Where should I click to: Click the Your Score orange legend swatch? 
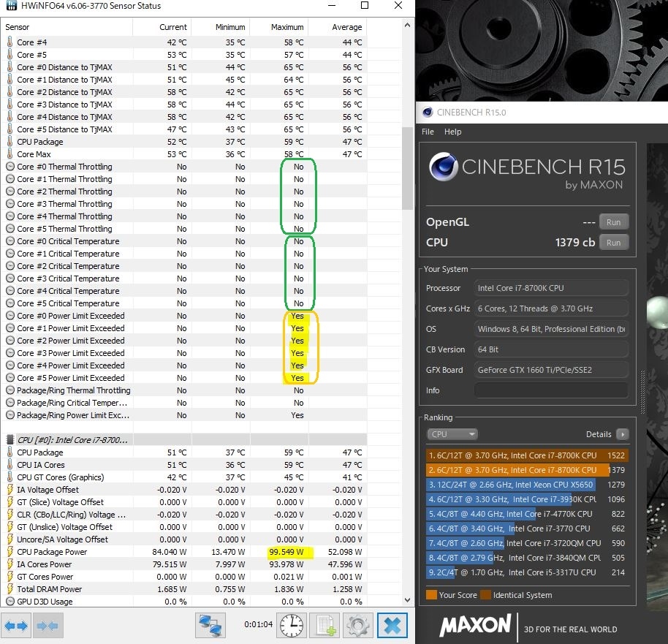pyautogui.click(x=431, y=594)
